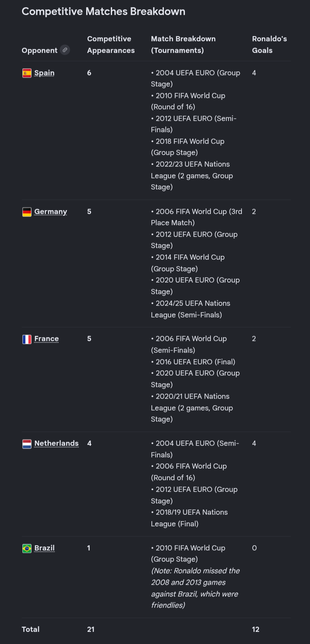310x644 pixels.
Task: Click the 2016 UEFA EURO (Final) entry
Action: click(x=193, y=362)
